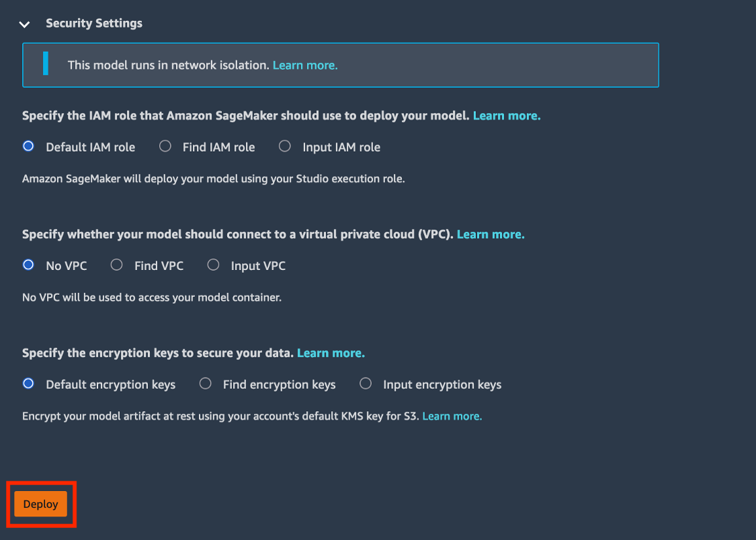The height and width of the screenshot is (540, 756).
Task: Open Learn more link for IAM role
Action: (507, 116)
